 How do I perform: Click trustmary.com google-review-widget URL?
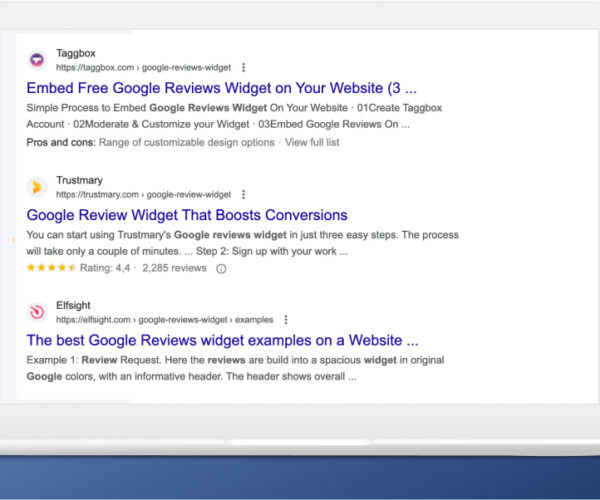[143, 195]
